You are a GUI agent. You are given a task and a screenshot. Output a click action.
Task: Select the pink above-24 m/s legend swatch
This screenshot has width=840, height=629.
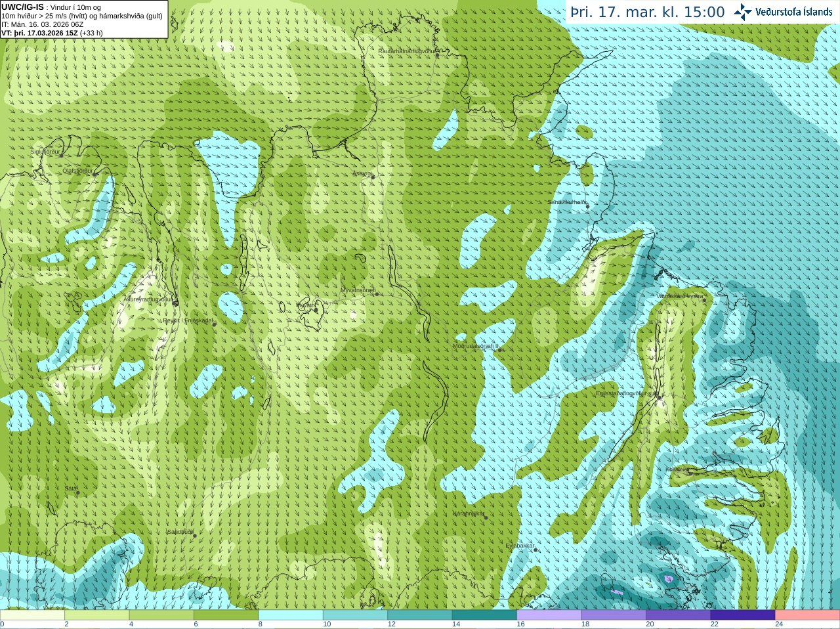pyautogui.click(x=808, y=615)
